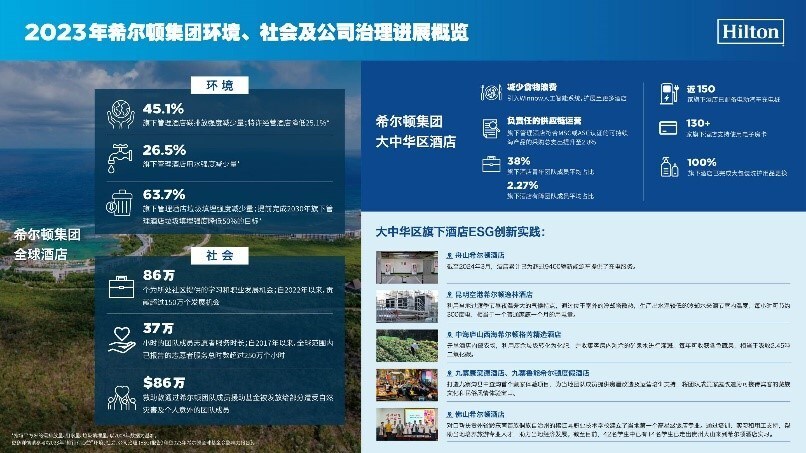Click the trash bin icon beside 63.7%

point(120,202)
